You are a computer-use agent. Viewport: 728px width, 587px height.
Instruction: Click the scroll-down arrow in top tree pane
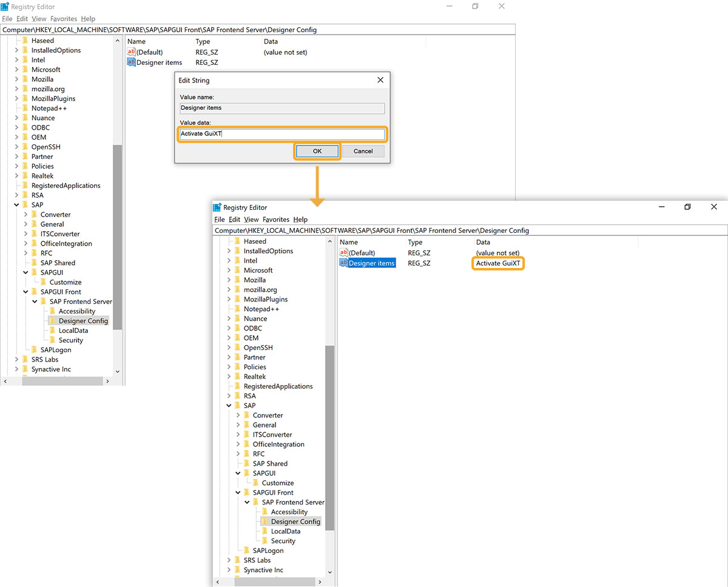coord(117,372)
